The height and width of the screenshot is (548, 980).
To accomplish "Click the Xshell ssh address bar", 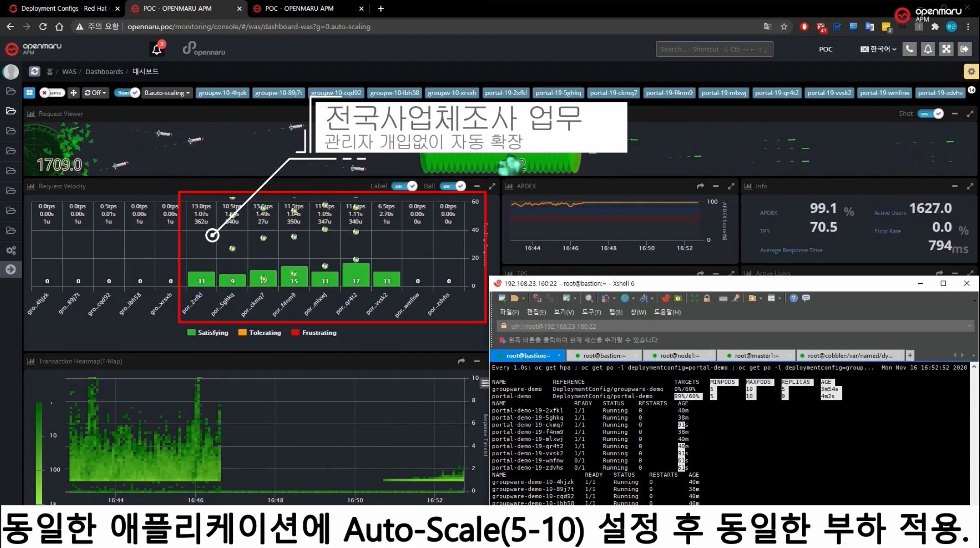I will [736, 326].
